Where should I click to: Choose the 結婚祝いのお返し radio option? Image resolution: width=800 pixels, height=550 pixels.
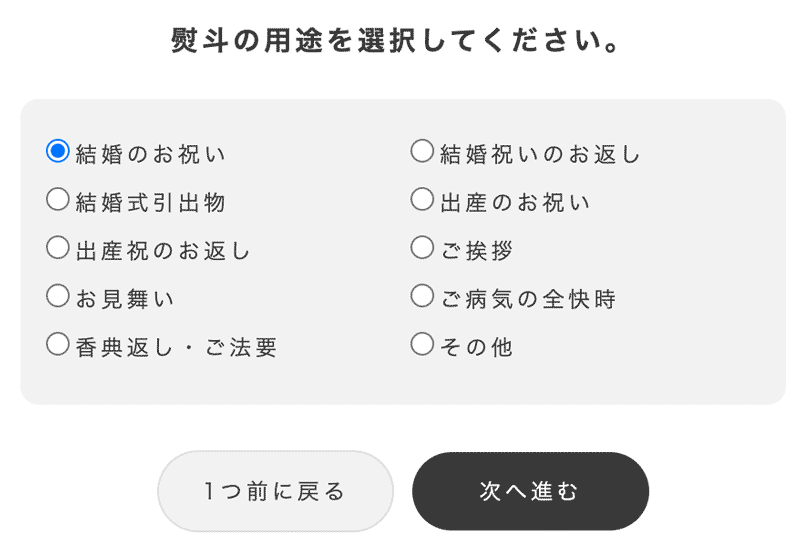click(x=422, y=152)
